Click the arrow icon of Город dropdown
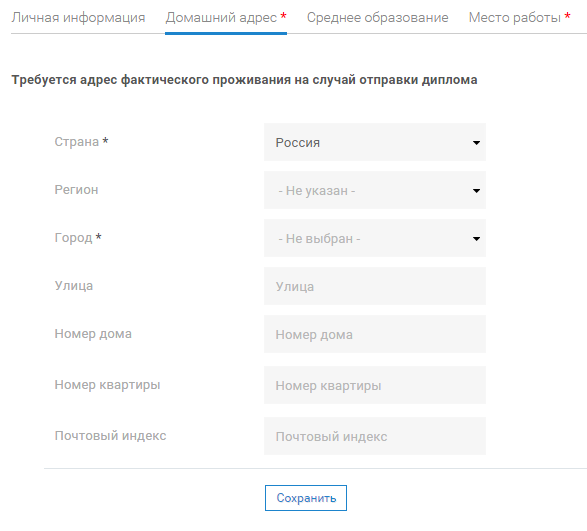Screen dimensions: 587x531 [476, 239]
